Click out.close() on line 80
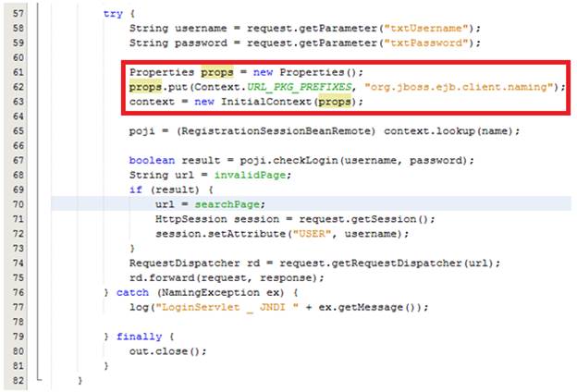 165,351
